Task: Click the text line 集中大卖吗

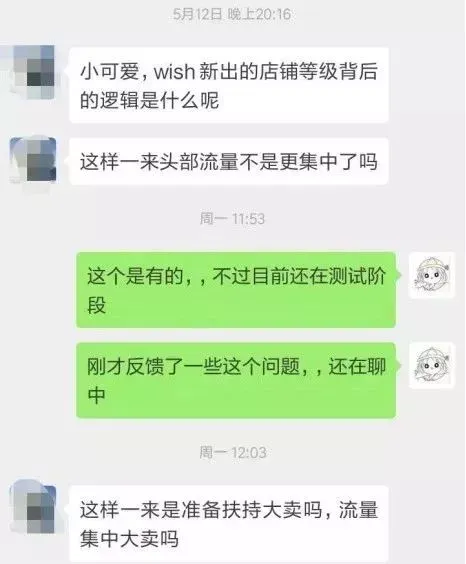Action: pos(129,538)
